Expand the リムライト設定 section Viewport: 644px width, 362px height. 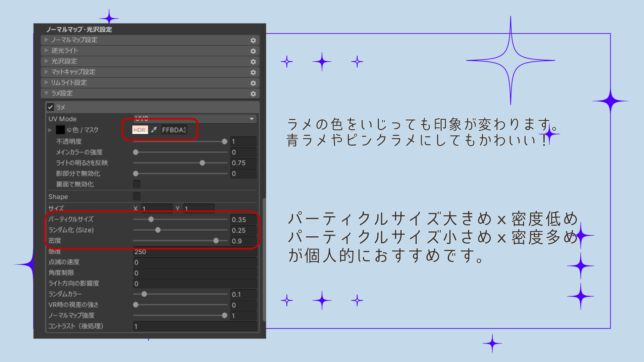47,83
